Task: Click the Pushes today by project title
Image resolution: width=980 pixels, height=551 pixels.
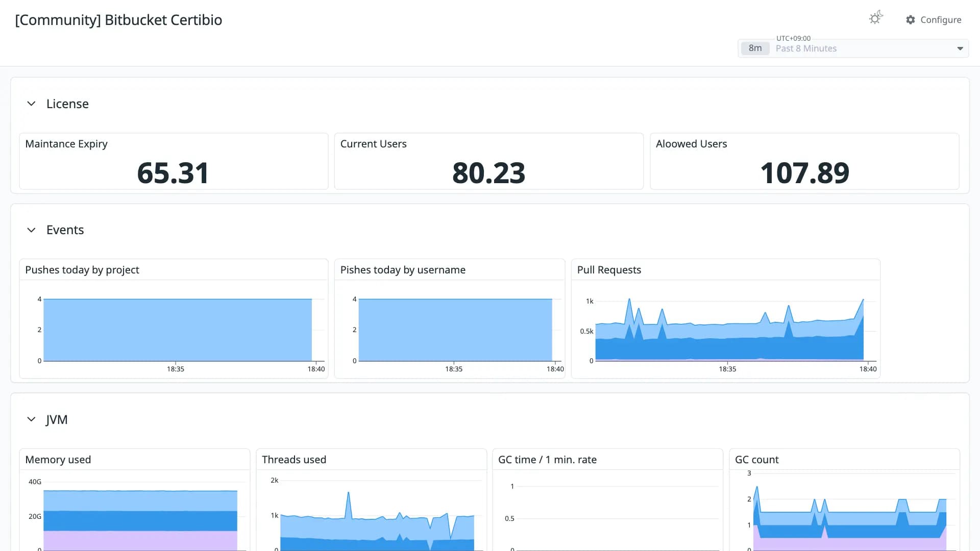Action: [82, 270]
